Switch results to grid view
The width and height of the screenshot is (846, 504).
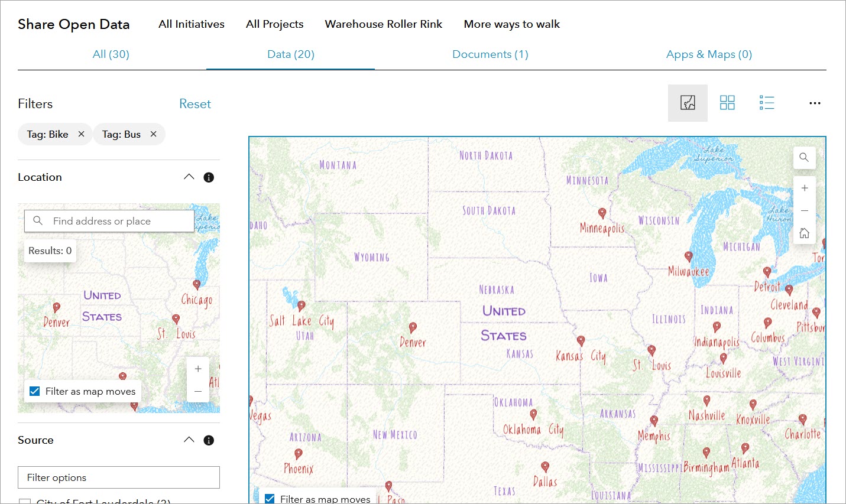(727, 102)
